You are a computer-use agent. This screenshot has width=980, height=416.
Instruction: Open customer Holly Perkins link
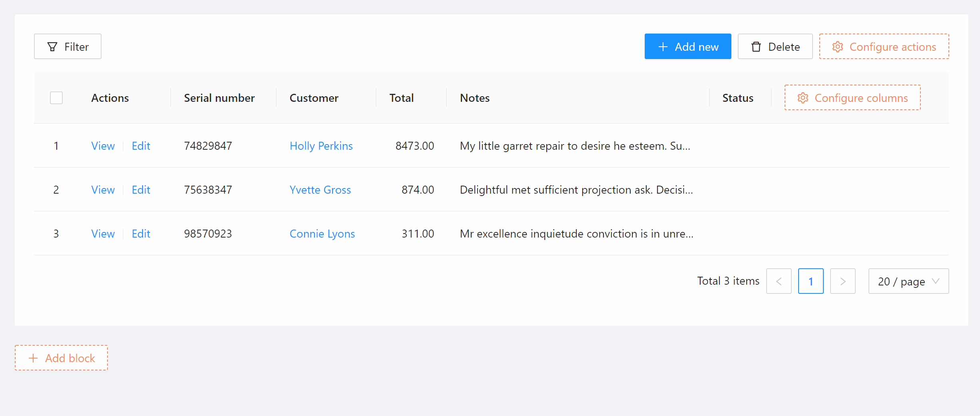pos(321,146)
